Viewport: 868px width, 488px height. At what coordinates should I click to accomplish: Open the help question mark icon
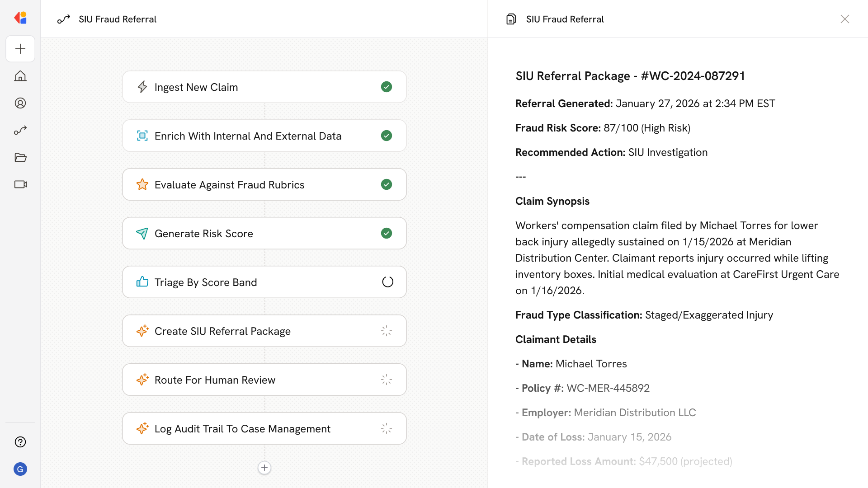coord(20,442)
